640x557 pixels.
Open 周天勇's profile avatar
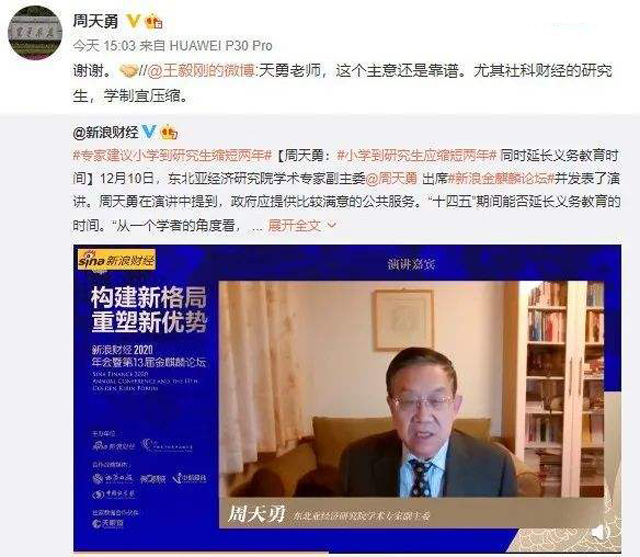coord(35,33)
